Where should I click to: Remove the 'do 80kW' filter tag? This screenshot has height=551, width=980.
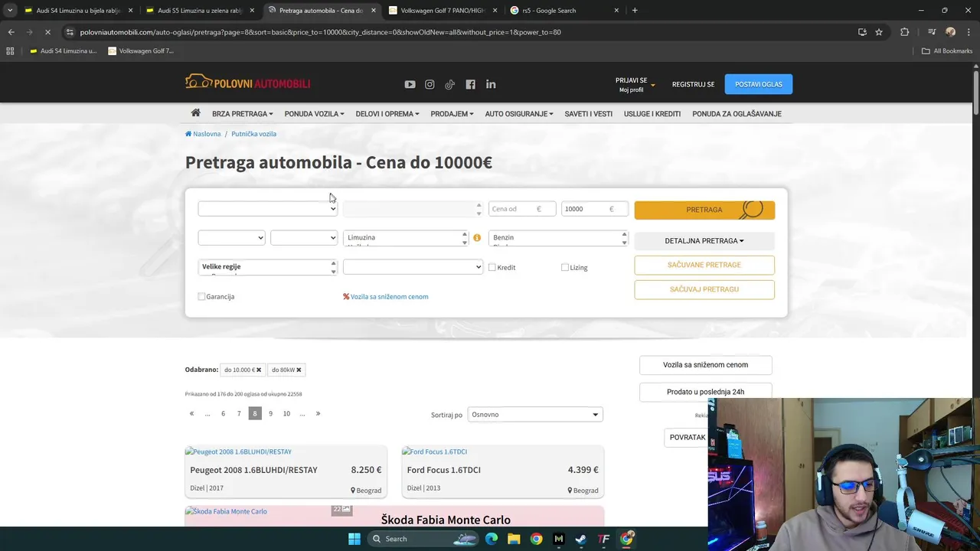click(x=299, y=370)
